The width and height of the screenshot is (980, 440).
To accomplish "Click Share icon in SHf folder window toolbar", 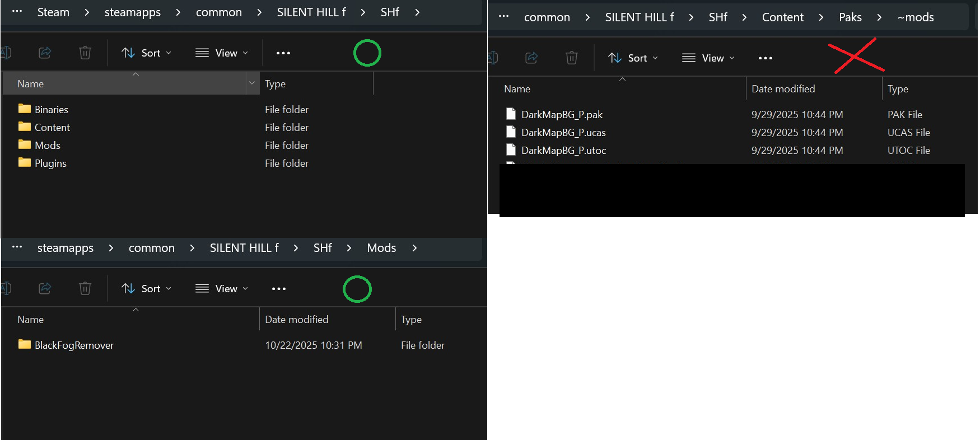I will [x=45, y=53].
